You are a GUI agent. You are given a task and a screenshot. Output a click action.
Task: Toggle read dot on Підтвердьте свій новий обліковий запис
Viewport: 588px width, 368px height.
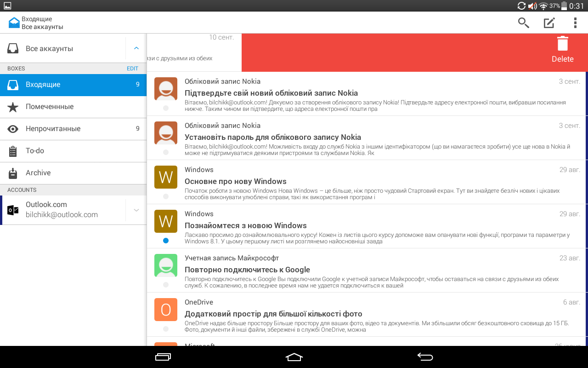click(166, 108)
